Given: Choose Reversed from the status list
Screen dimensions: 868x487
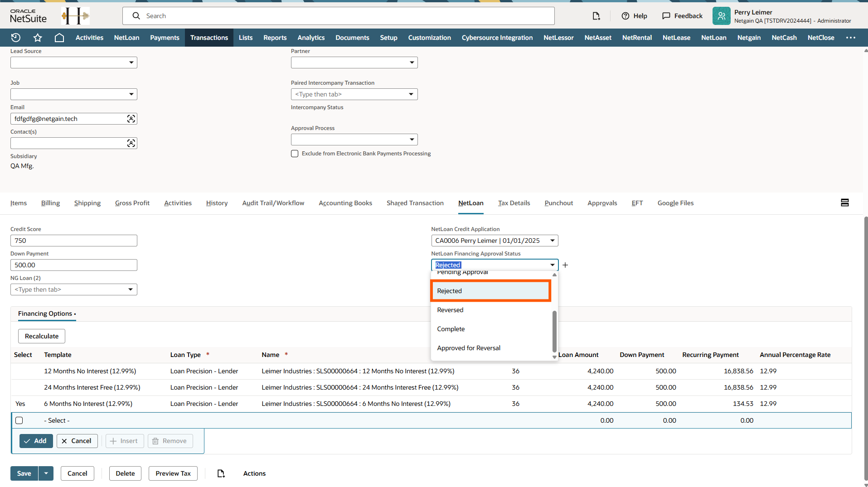Looking at the screenshot, I should [x=450, y=310].
